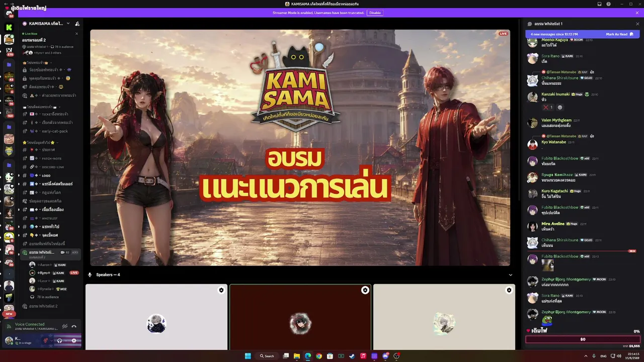This screenshot has width=644, height=362.
Task: Disable Streamer Mode from the banner
Action: coord(375,13)
